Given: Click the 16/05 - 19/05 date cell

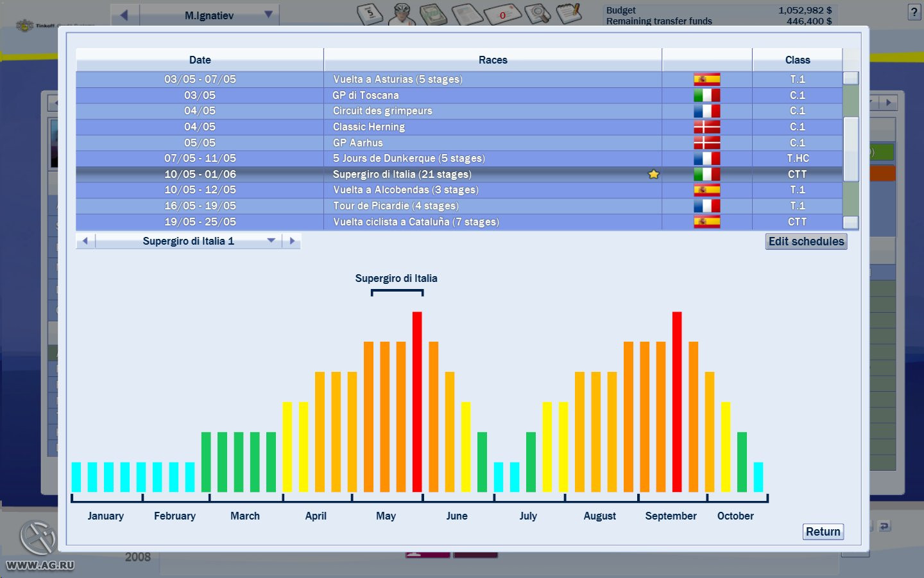Looking at the screenshot, I should [200, 206].
